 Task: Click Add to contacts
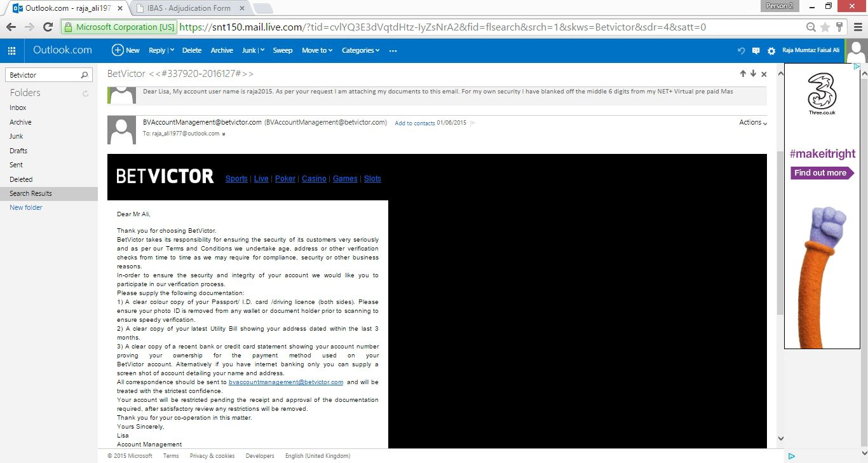(x=415, y=123)
